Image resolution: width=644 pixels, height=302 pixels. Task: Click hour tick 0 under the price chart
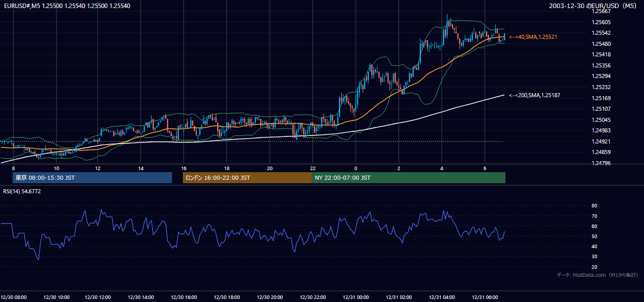pos(356,168)
